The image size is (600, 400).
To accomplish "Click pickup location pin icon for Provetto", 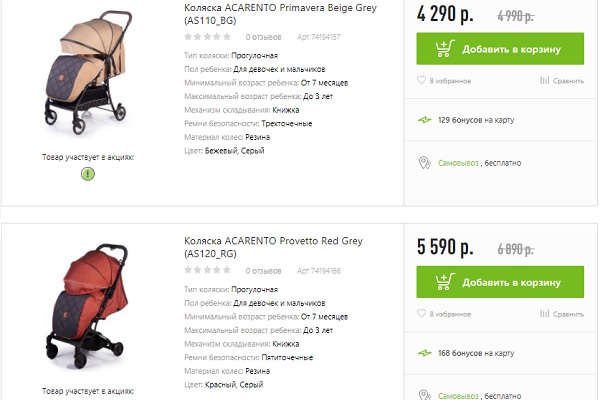I will 424,394.
